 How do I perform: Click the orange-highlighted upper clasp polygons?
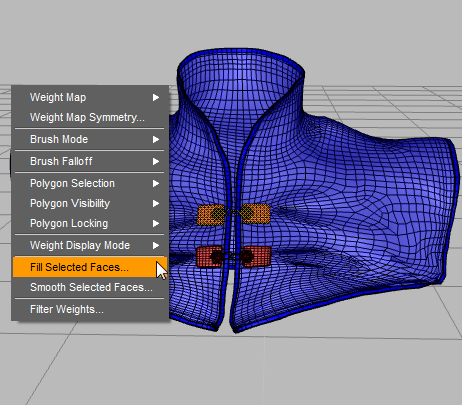point(234,214)
